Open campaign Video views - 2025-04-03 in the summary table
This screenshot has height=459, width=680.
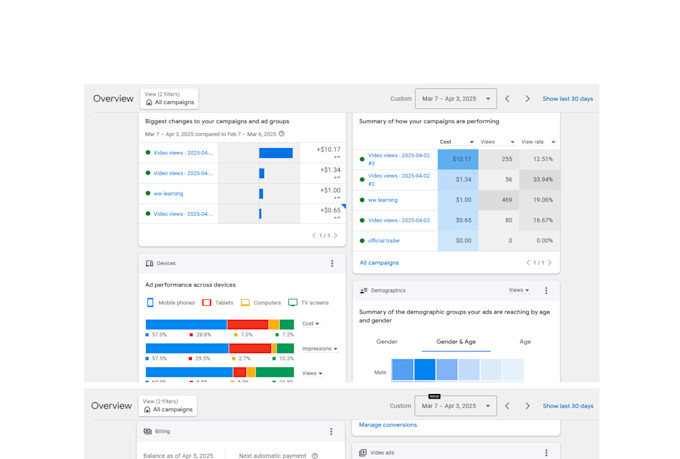pyautogui.click(x=399, y=220)
